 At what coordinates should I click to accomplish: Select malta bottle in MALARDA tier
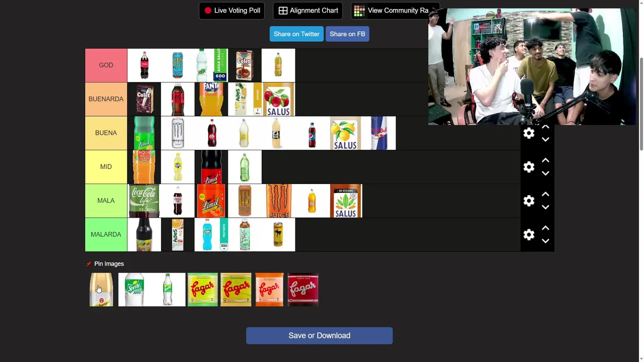click(x=144, y=234)
